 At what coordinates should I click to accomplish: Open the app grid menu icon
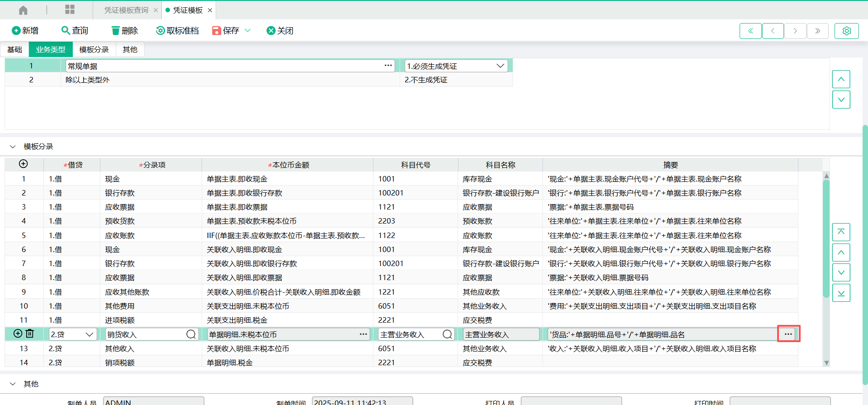[70, 10]
